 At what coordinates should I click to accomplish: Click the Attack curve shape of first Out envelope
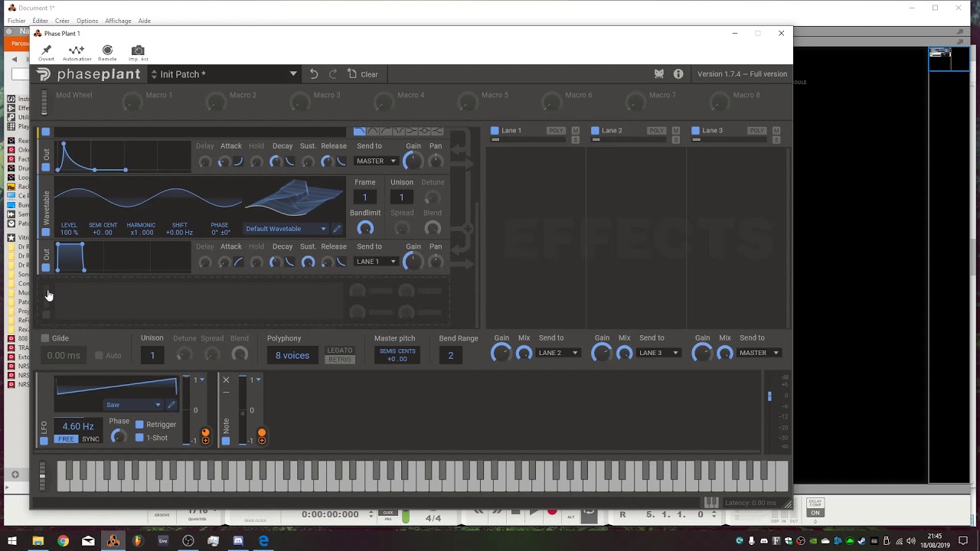238,161
